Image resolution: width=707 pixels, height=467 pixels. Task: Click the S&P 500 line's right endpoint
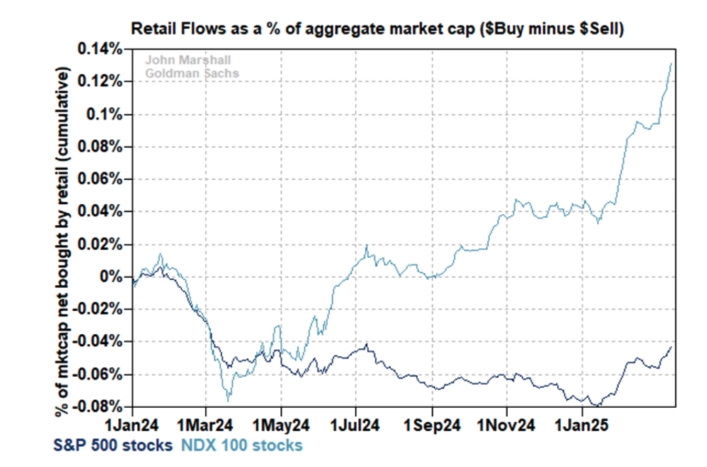pyautogui.click(x=670, y=347)
